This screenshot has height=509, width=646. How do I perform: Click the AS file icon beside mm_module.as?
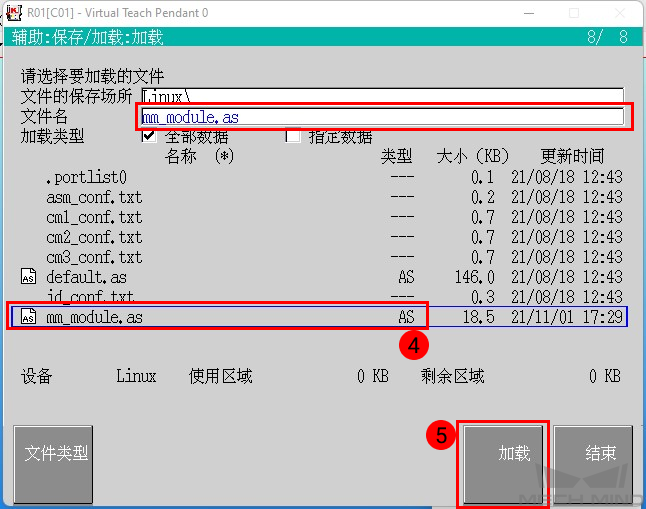pos(28,317)
